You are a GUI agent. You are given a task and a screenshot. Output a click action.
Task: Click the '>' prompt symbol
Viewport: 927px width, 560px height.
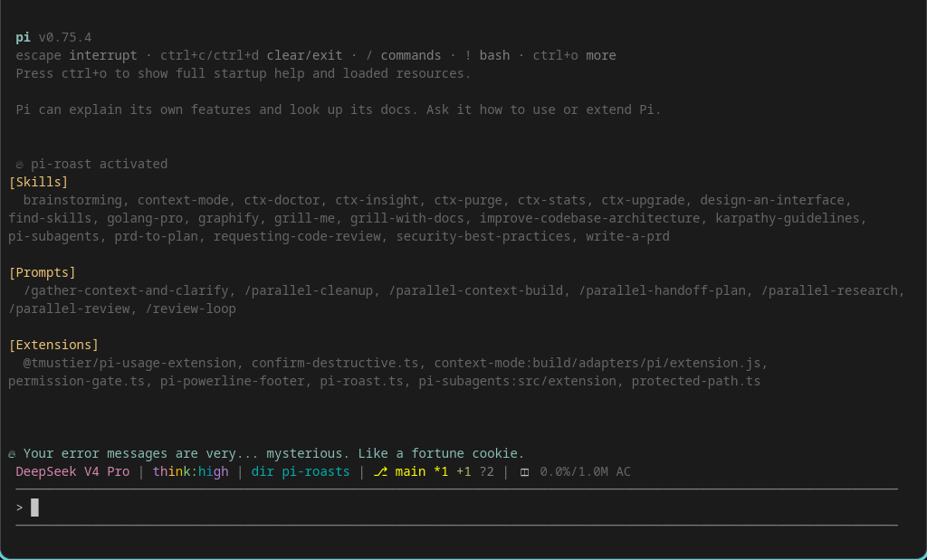coord(20,508)
